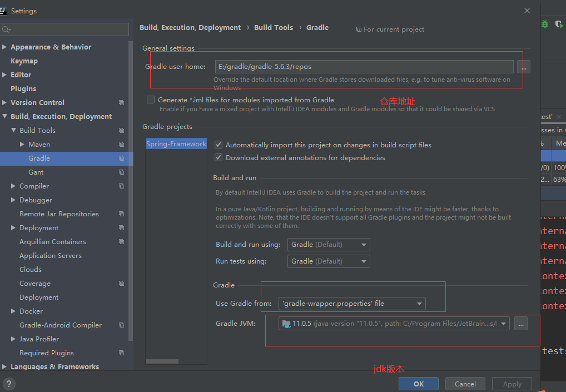Image resolution: width=566 pixels, height=392 pixels.
Task: Click Build Tools breadcrumb
Action: pyautogui.click(x=274, y=27)
